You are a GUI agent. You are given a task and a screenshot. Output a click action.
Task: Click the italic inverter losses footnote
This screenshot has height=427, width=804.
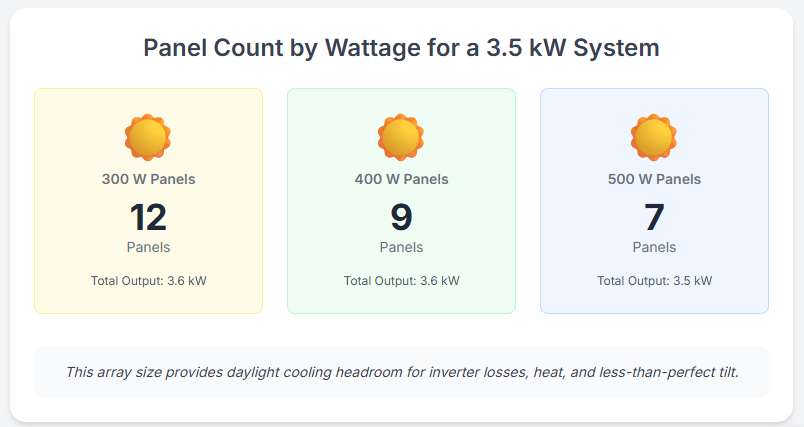pos(401,372)
